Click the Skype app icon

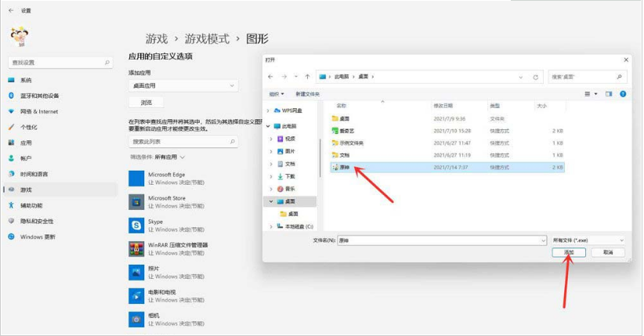136,226
